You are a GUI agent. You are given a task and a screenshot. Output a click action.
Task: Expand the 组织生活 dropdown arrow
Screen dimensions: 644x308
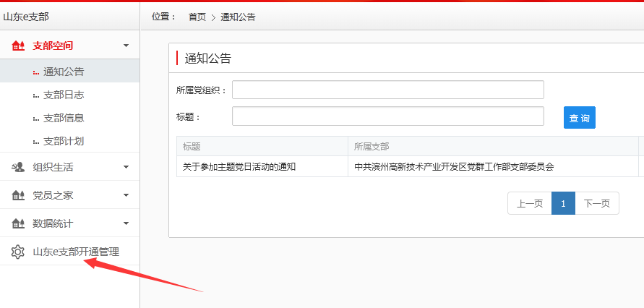pyautogui.click(x=126, y=167)
